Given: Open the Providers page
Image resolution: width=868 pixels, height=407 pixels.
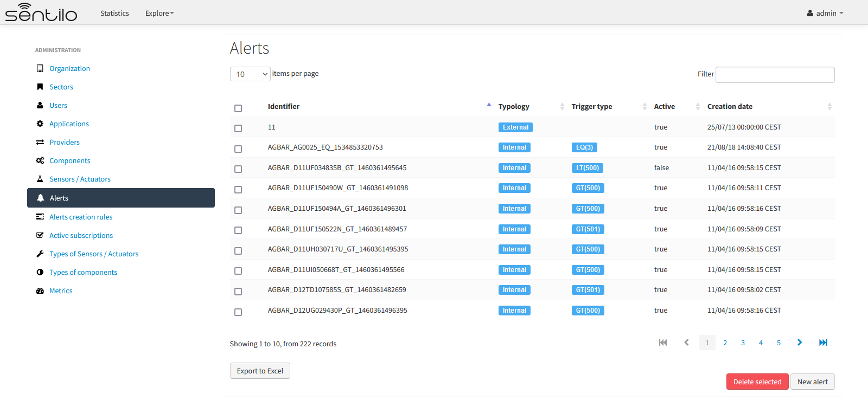Looking at the screenshot, I should coord(65,142).
